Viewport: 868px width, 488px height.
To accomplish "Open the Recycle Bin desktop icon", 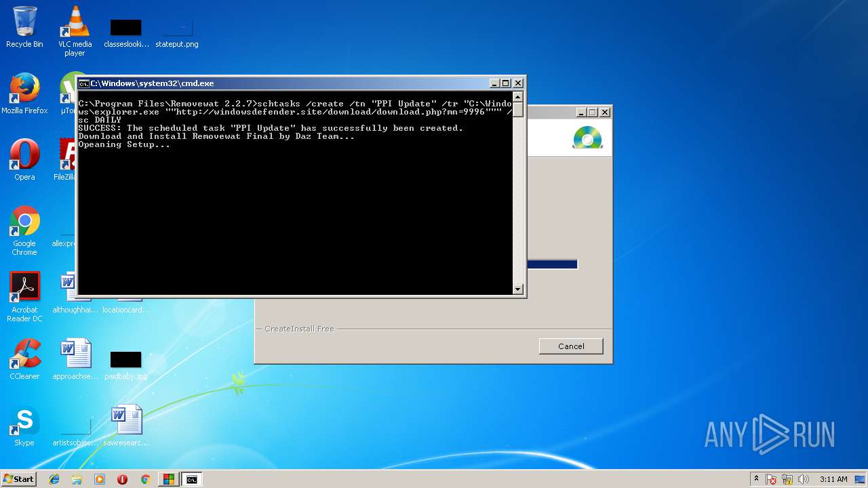I will coord(24,27).
